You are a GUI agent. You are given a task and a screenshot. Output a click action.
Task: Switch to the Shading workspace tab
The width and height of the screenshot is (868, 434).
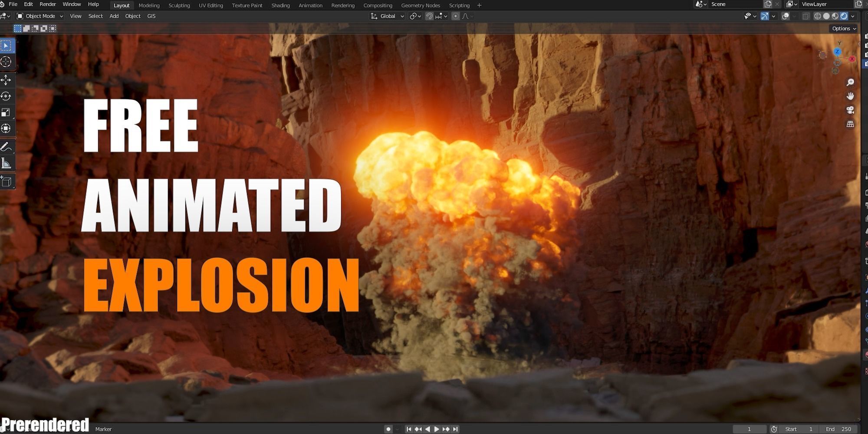coord(280,5)
